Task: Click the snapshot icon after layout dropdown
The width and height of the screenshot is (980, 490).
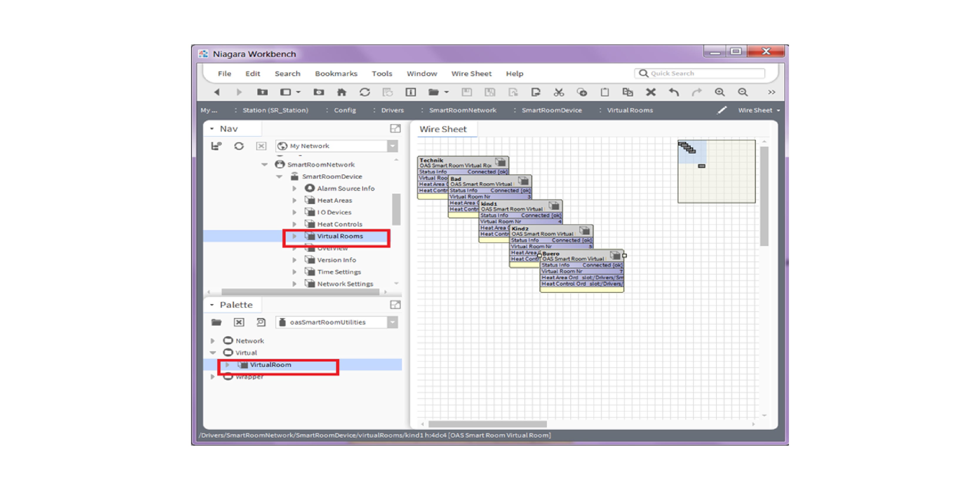Action: 319,92
